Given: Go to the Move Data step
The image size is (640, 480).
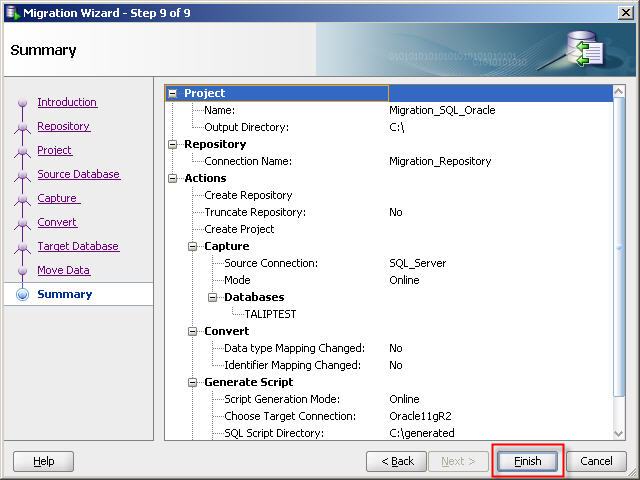Looking at the screenshot, I should pyautogui.click(x=64, y=270).
